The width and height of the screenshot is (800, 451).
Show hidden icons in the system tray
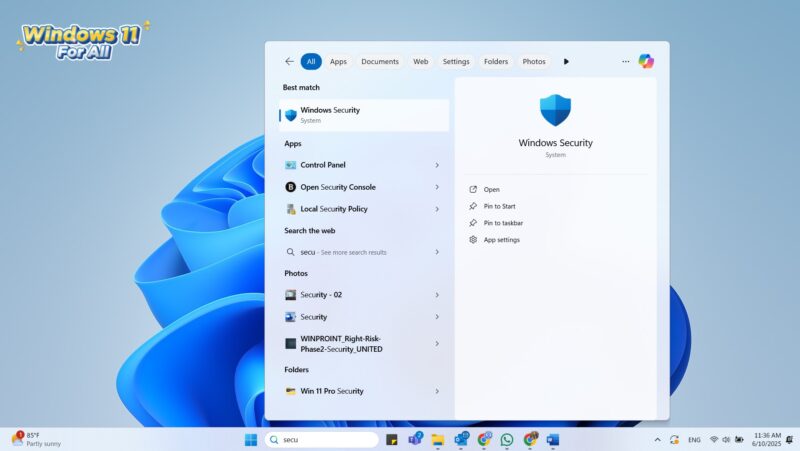point(657,439)
